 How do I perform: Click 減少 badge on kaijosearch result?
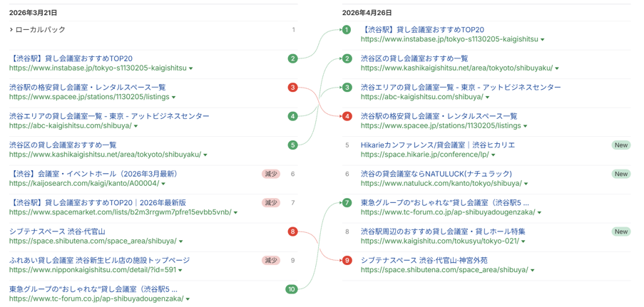(x=271, y=174)
